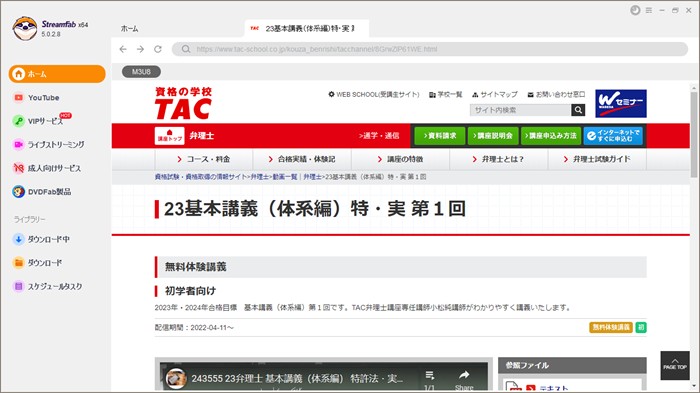Click the Share arrow on video

point(464,379)
